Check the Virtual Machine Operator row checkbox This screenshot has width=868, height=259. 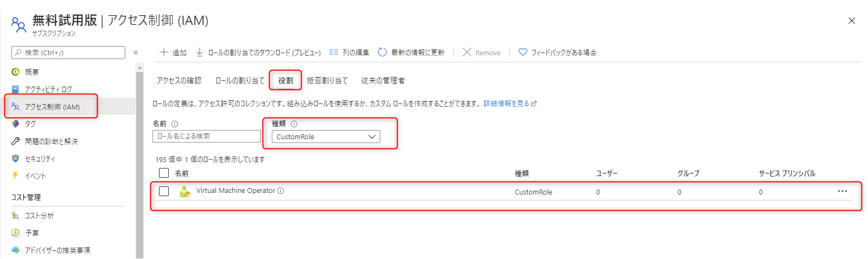pos(164,191)
